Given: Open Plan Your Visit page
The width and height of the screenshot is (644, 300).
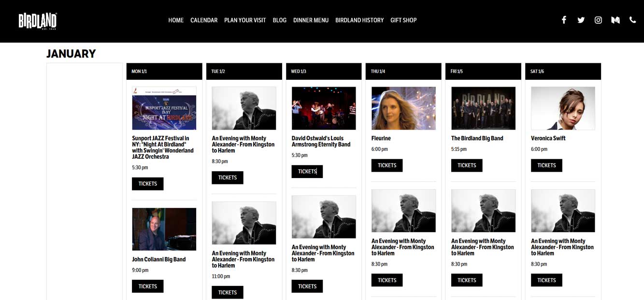Looking at the screenshot, I should [245, 20].
